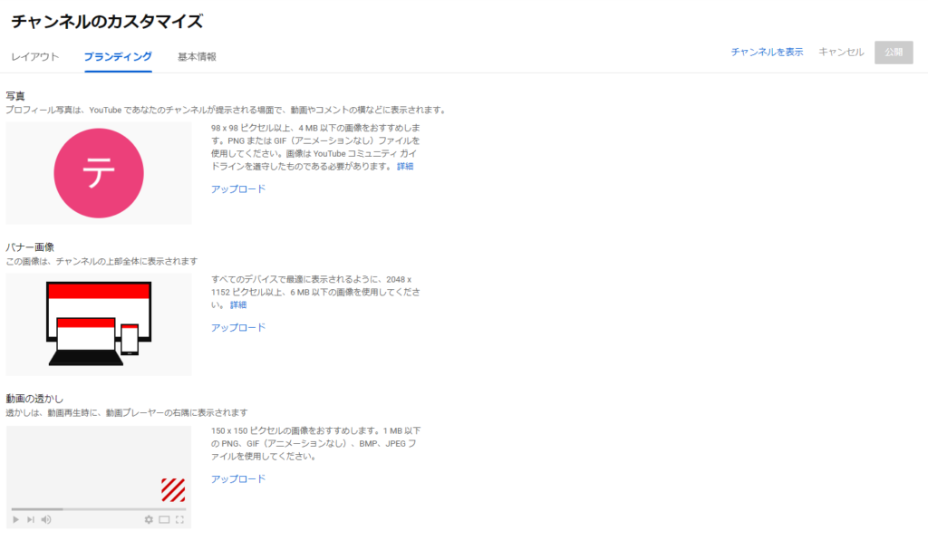Click the banner devices preview illustration
This screenshot has width=928, height=560.
[x=99, y=323]
